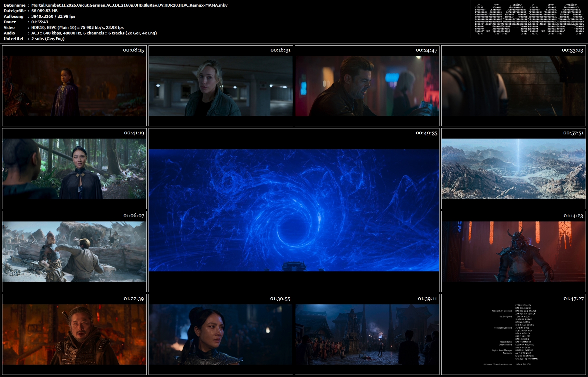Select the dark frame at 00:33:03
The height and width of the screenshot is (377, 588).
pos(513,86)
